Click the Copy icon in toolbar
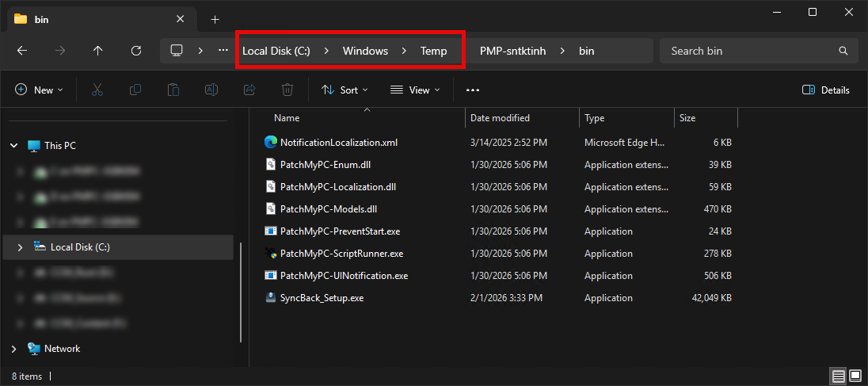The width and height of the screenshot is (868, 386). pyautogui.click(x=135, y=90)
